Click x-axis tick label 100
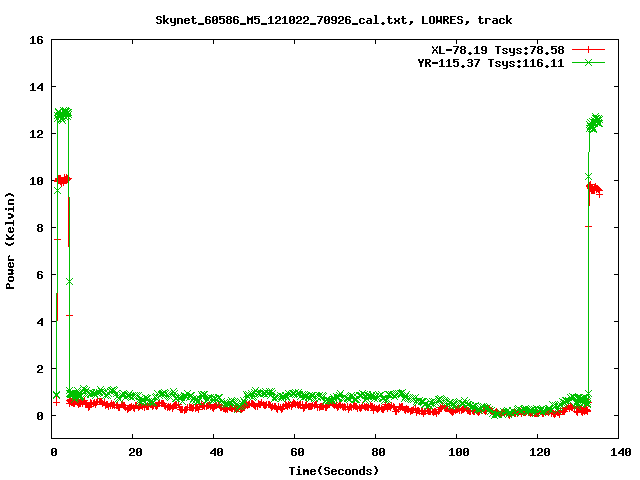This screenshot has width=640, height=480. [x=459, y=452]
